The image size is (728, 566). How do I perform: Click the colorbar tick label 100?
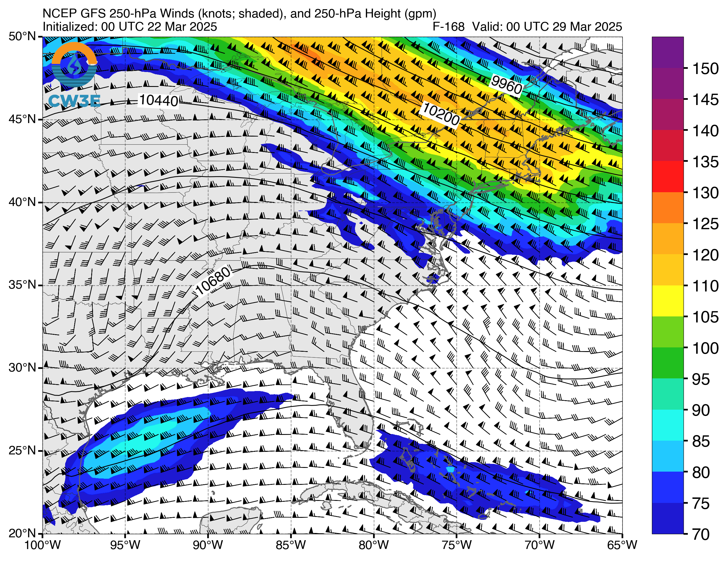click(706, 348)
